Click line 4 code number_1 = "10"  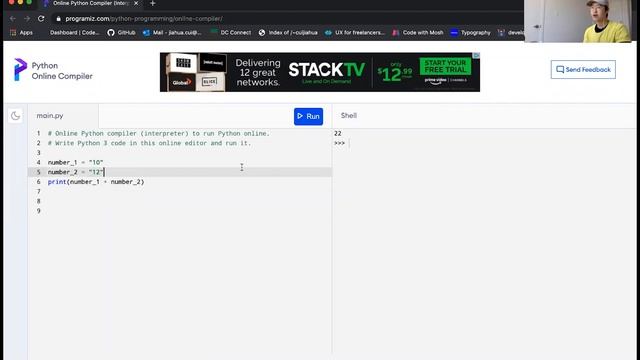click(76, 162)
